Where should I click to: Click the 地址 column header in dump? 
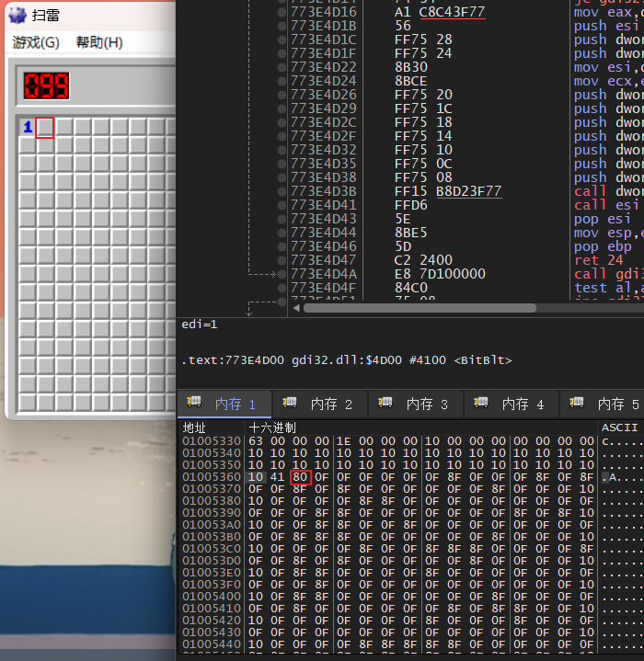click(194, 427)
